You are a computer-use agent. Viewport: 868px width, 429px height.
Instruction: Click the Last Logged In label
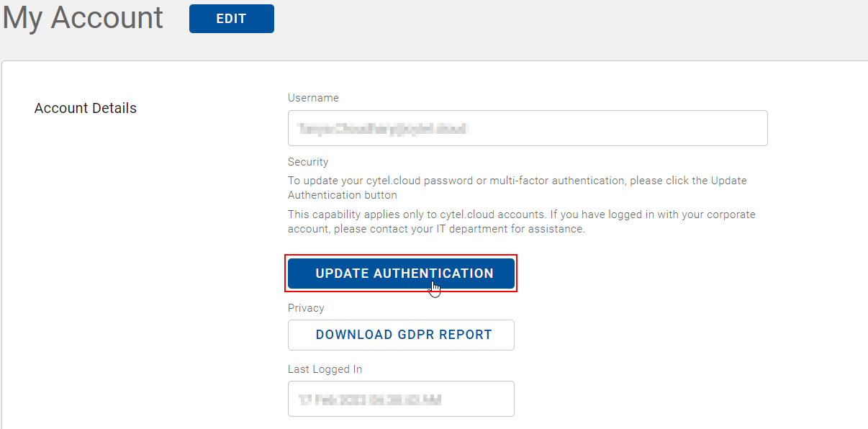(325, 369)
